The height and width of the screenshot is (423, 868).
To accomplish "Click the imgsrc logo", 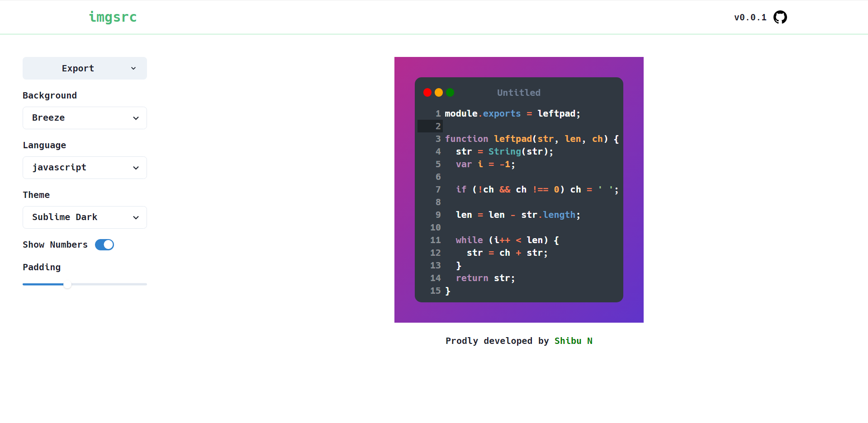I will coord(113,17).
